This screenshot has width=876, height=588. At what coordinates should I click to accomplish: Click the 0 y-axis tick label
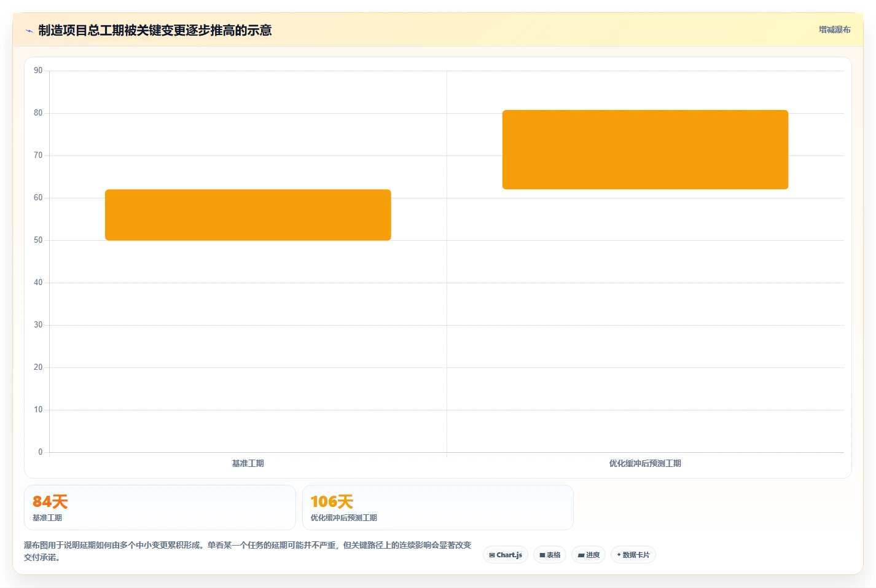41,452
